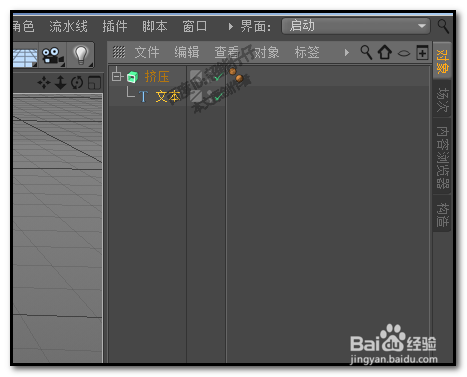467x377 pixels.
Task: Switch to the 场次 side tab
Action: [442, 99]
